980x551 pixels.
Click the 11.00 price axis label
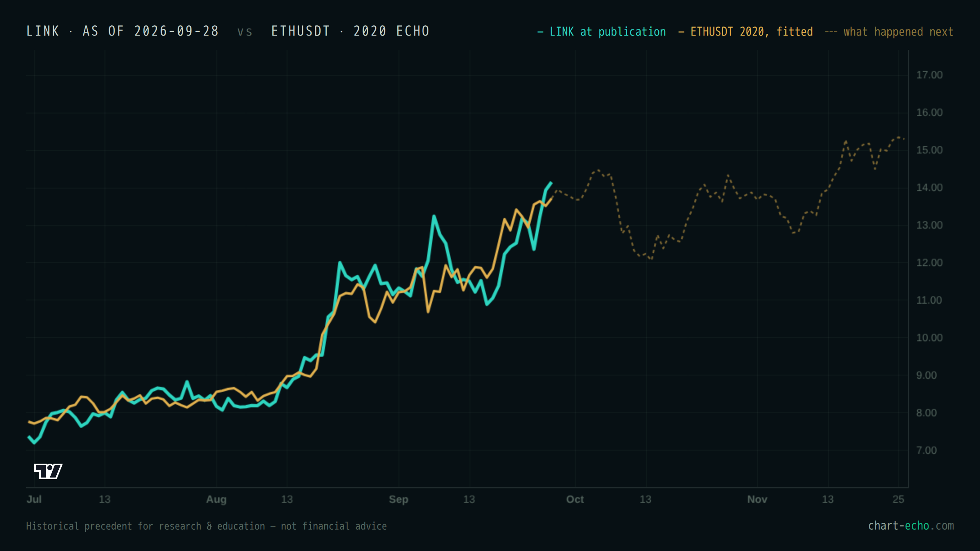point(929,300)
